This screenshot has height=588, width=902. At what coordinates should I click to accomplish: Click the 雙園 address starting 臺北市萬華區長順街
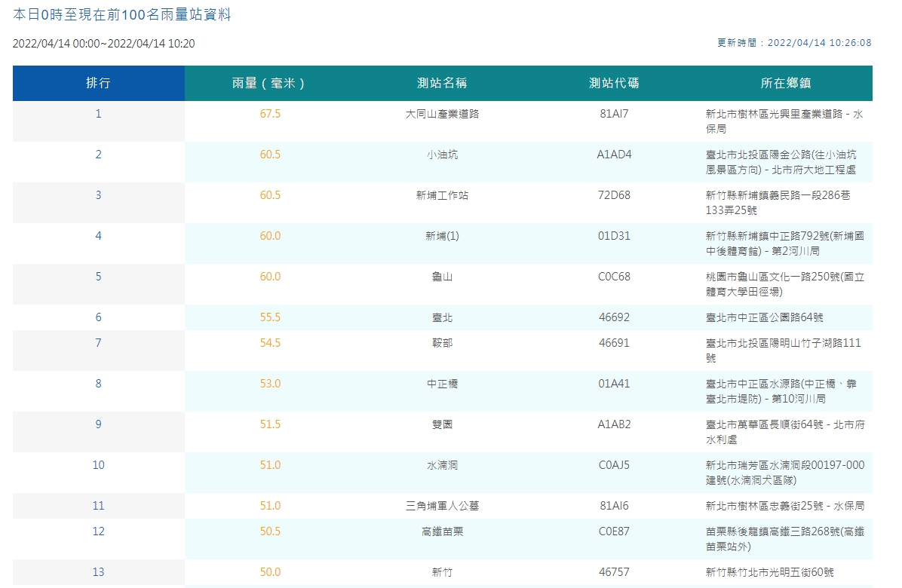pos(785,432)
